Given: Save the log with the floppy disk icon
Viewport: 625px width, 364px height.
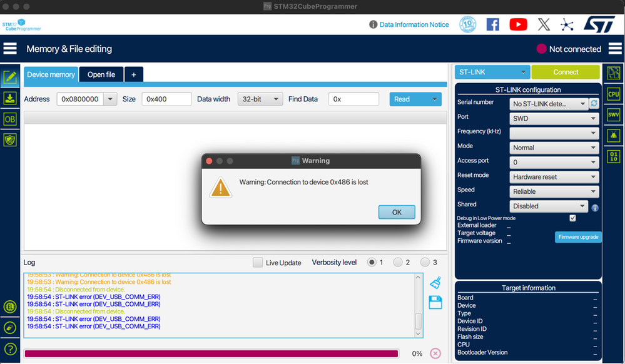Looking at the screenshot, I should tap(435, 302).
